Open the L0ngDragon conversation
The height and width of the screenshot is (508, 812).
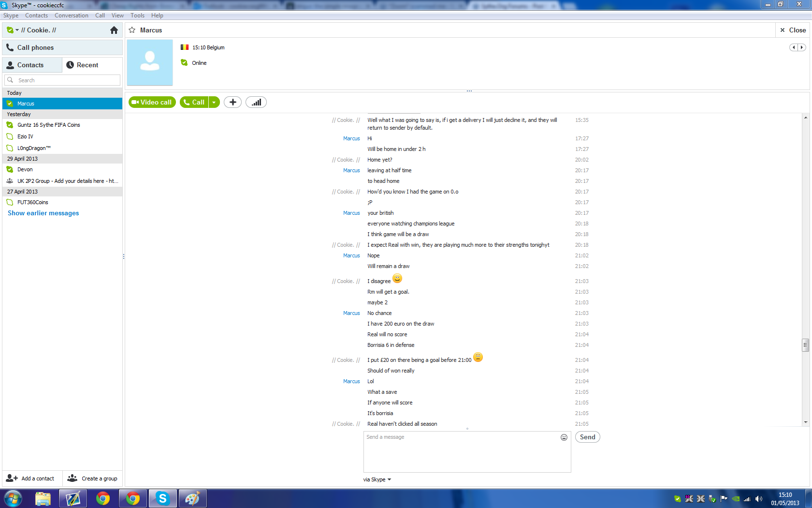click(x=62, y=148)
